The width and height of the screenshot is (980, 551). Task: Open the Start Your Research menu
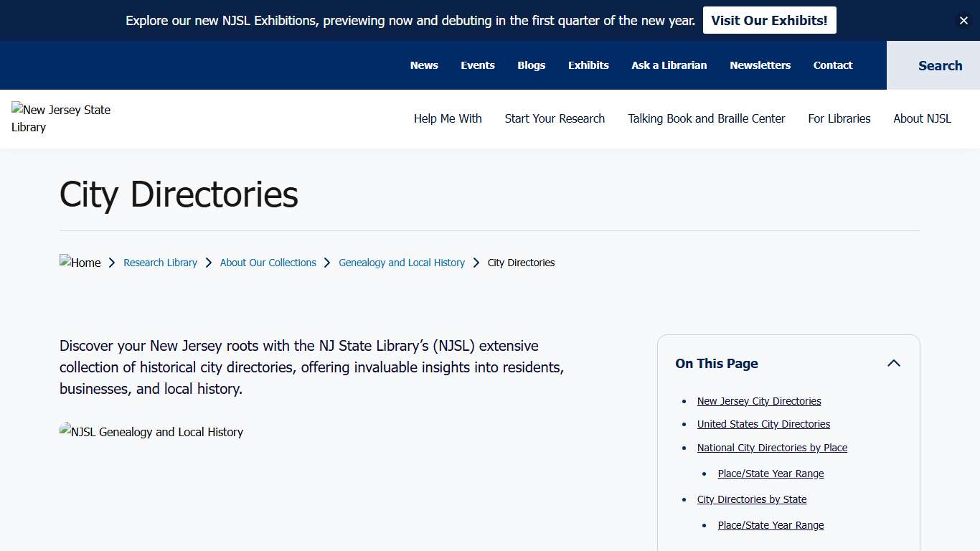tap(555, 118)
